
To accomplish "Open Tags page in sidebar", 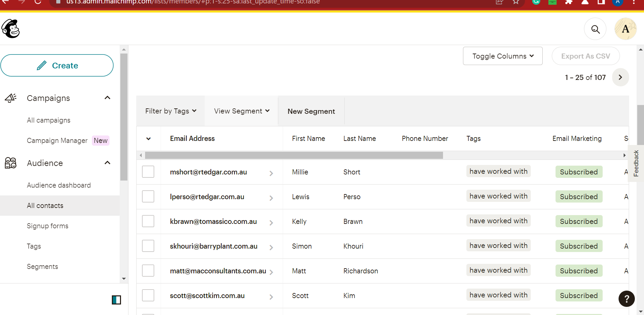I will 34,246.
